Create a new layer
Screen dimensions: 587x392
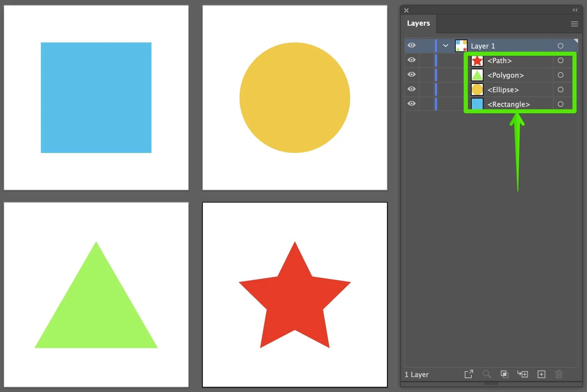(541, 374)
